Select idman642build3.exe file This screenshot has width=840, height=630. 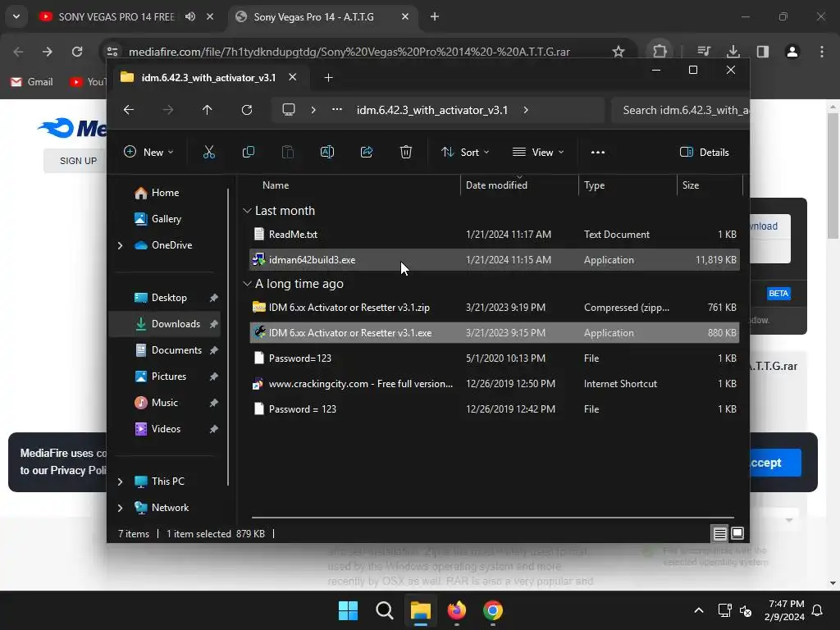[x=495, y=260]
